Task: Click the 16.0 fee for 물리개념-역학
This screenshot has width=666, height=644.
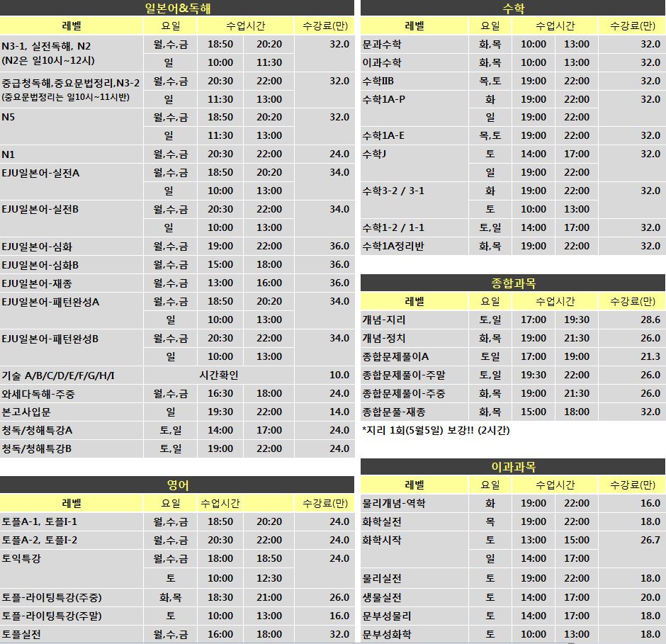Action: pos(650,503)
